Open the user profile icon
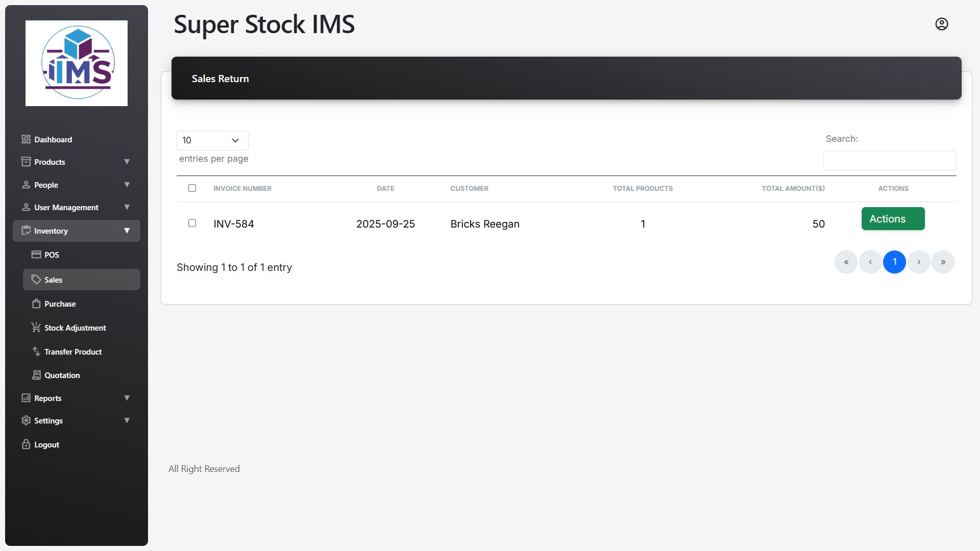The image size is (980, 551). [x=941, y=24]
